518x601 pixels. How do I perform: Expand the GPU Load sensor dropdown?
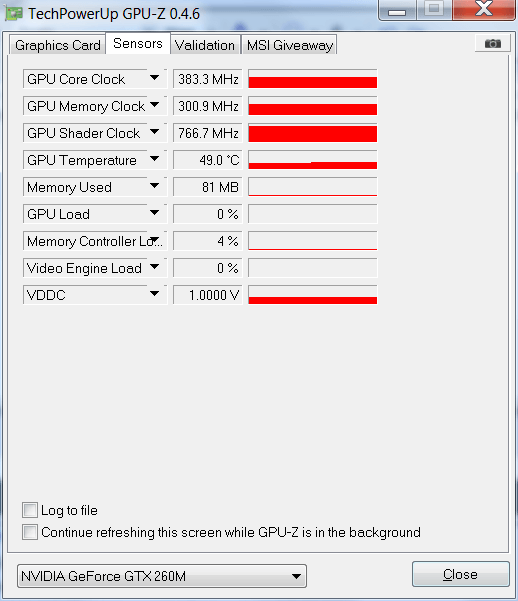[155, 213]
